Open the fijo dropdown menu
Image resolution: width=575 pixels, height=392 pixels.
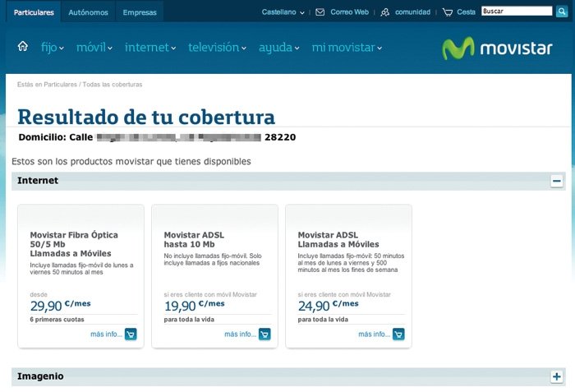point(53,48)
